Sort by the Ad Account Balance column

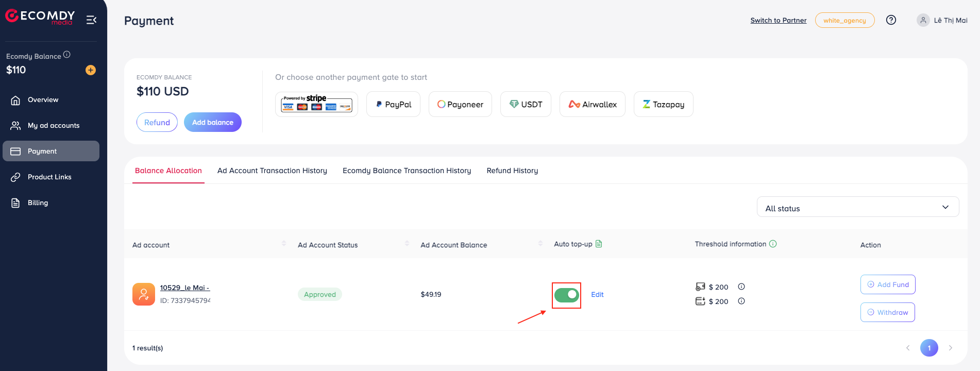point(540,243)
